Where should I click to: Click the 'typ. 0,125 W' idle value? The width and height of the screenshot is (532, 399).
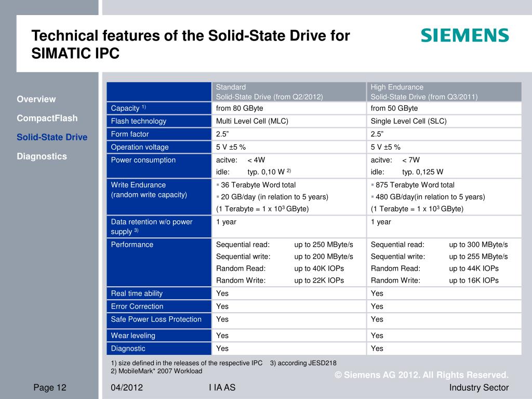click(423, 171)
